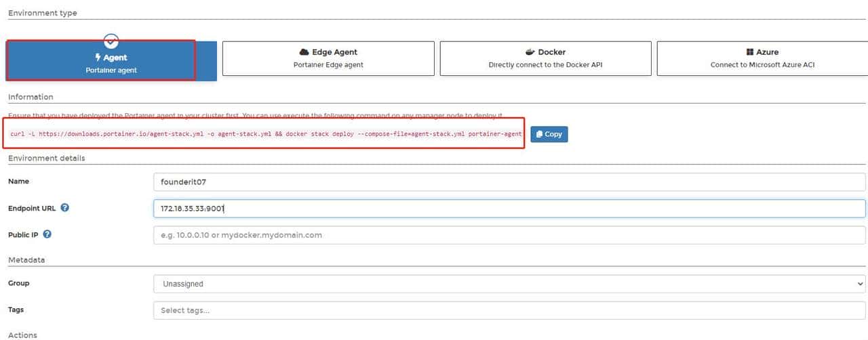This screenshot has height=340, width=868.
Task: Click into the Endpoint URL input field
Action: coord(509,209)
